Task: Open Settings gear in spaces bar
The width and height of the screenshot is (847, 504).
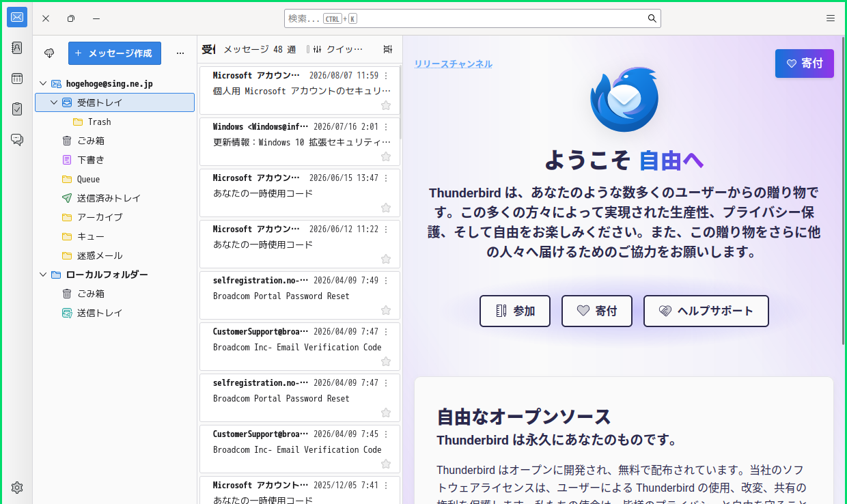Action: [x=17, y=488]
